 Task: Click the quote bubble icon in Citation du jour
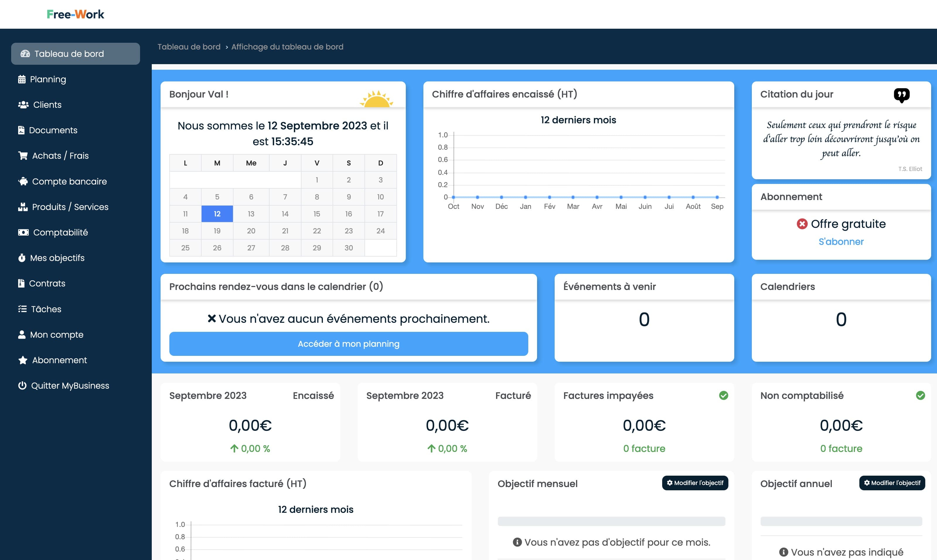tap(902, 95)
